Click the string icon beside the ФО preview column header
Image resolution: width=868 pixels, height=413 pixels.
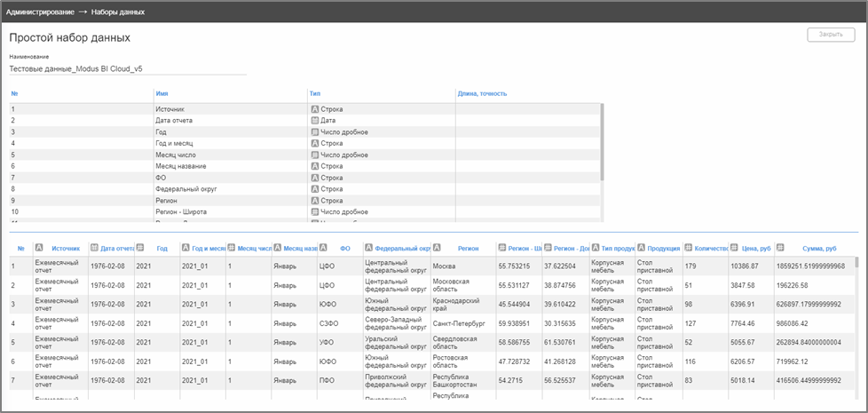tap(322, 249)
